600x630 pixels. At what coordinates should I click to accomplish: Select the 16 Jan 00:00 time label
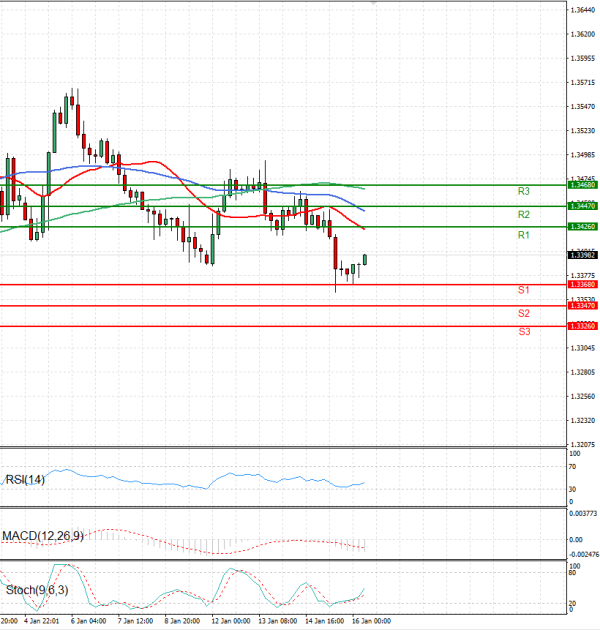coord(368,621)
